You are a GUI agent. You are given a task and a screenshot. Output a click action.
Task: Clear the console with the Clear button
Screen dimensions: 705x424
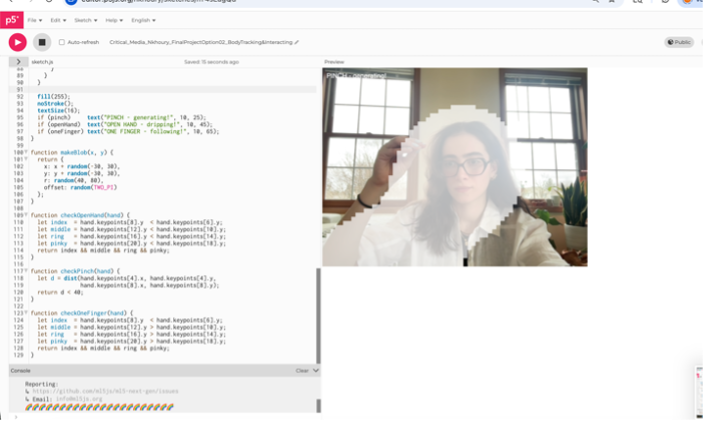[302, 371]
